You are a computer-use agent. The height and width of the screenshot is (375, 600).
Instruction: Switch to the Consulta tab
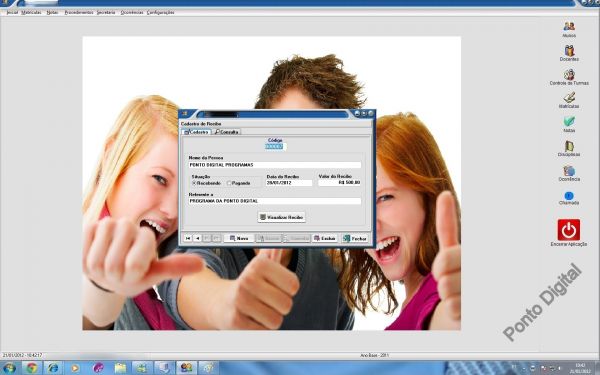(x=226, y=132)
